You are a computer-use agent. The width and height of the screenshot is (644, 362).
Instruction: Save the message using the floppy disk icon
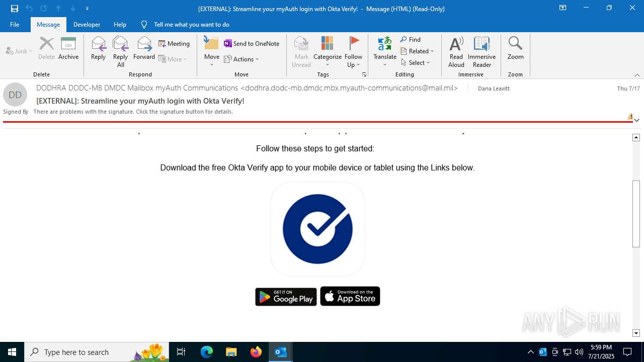pos(15,9)
